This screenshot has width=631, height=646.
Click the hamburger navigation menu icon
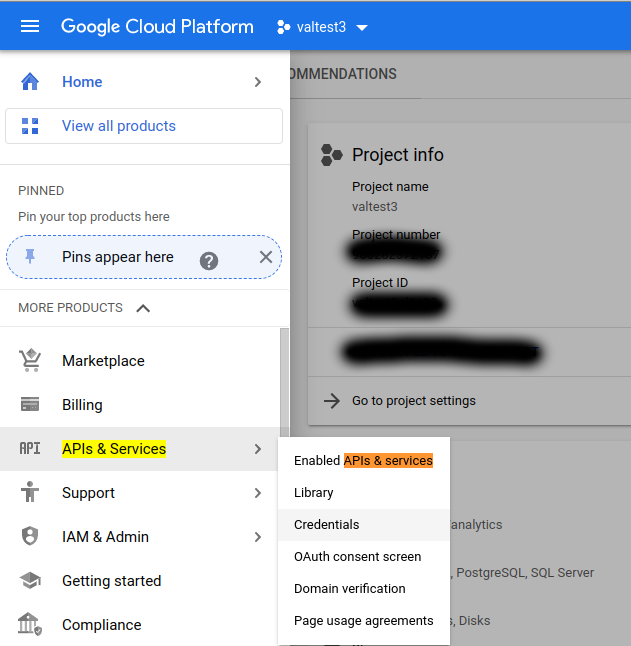point(30,27)
